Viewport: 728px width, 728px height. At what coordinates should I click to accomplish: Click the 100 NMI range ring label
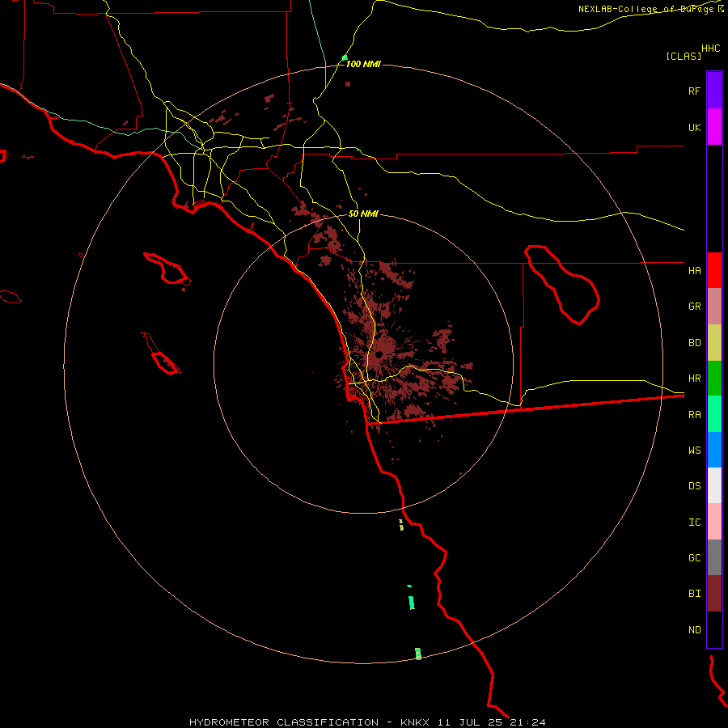coord(363,64)
